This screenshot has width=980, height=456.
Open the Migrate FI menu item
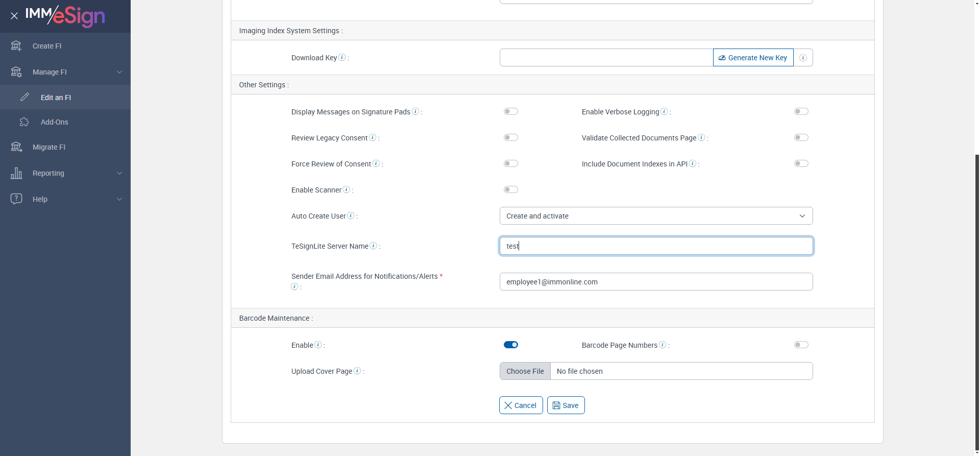49,147
